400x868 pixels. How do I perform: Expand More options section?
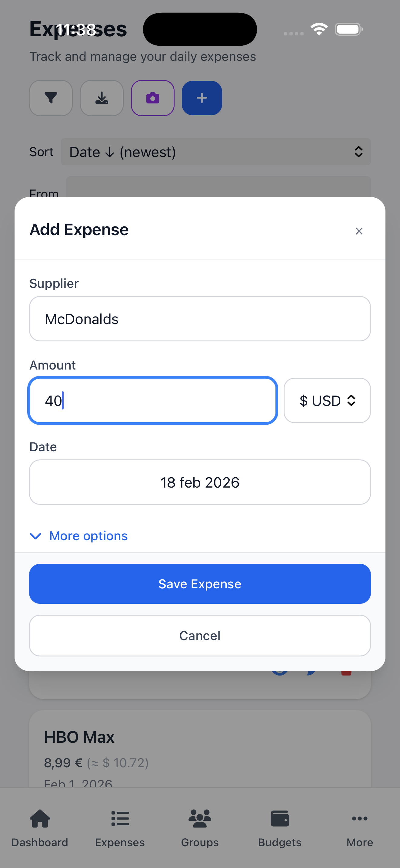[88, 536]
